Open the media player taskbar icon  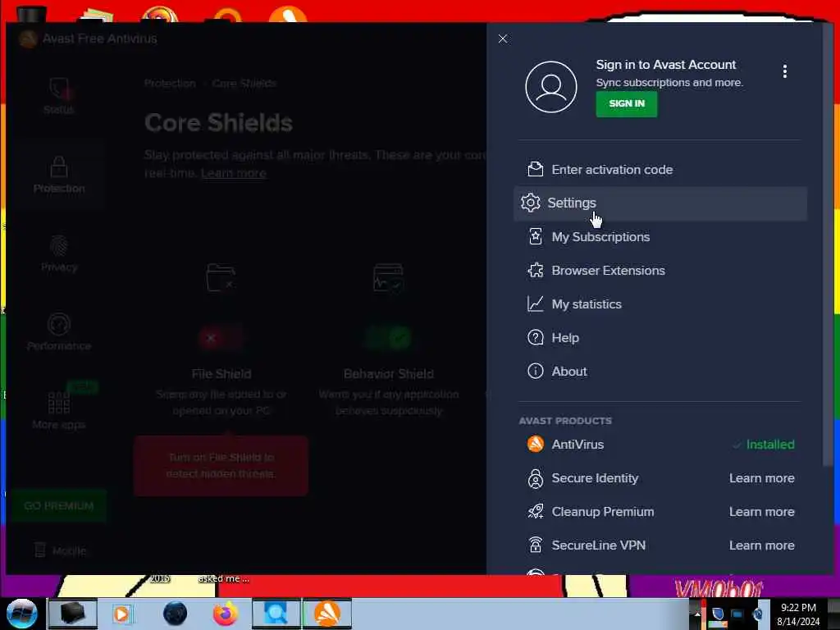click(x=121, y=614)
